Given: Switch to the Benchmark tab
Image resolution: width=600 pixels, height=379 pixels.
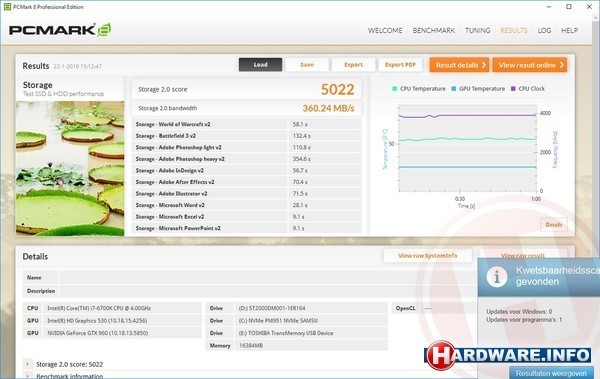Looking at the screenshot, I should pos(434,31).
